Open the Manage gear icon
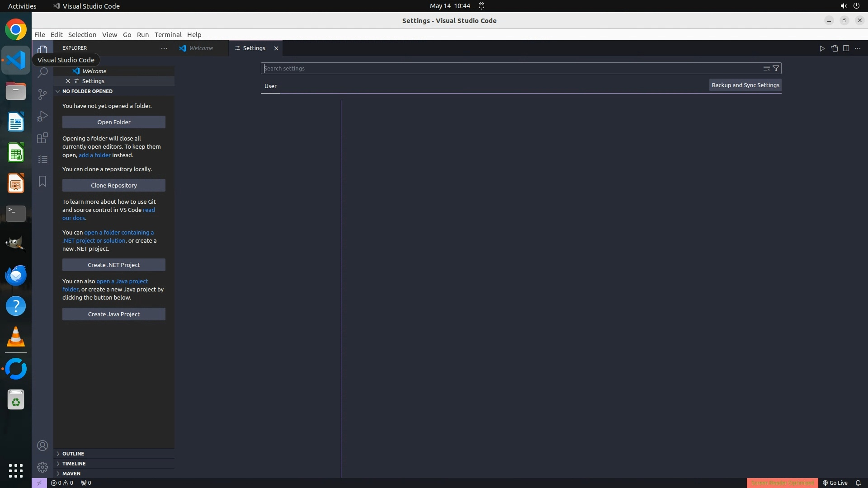 tap(42, 467)
